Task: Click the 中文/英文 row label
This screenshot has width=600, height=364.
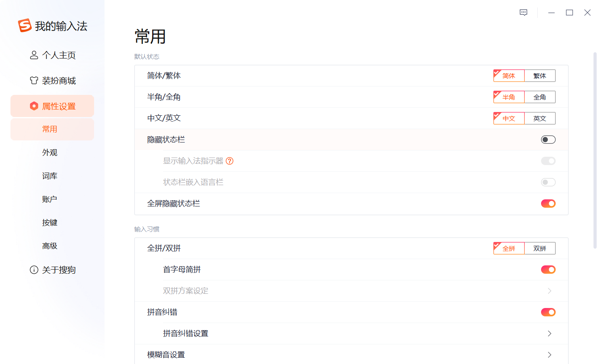Action: pyautogui.click(x=164, y=118)
